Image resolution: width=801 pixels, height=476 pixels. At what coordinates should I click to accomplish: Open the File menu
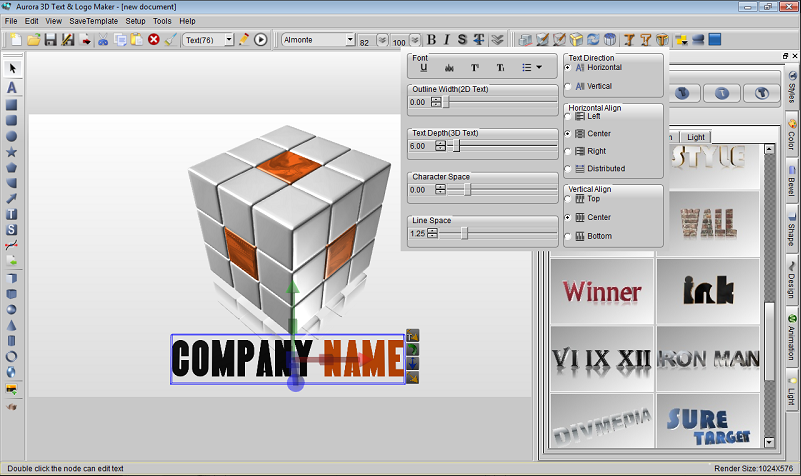pos(11,21)
